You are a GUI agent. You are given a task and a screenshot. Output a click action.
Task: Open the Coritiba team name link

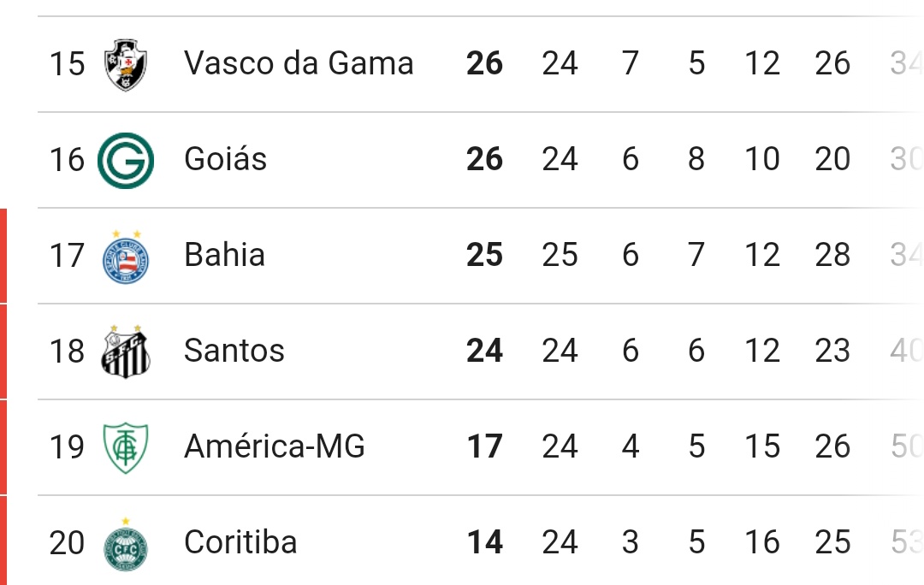(x=240, y=542)
